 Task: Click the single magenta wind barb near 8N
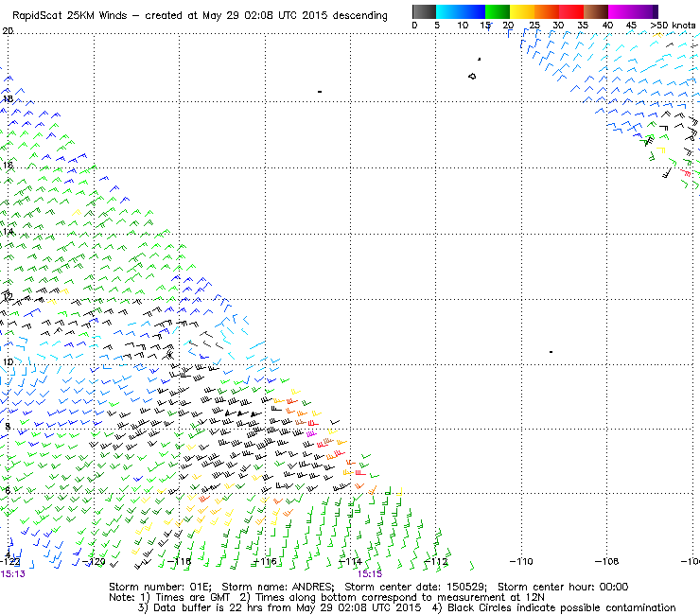(311, 433)
